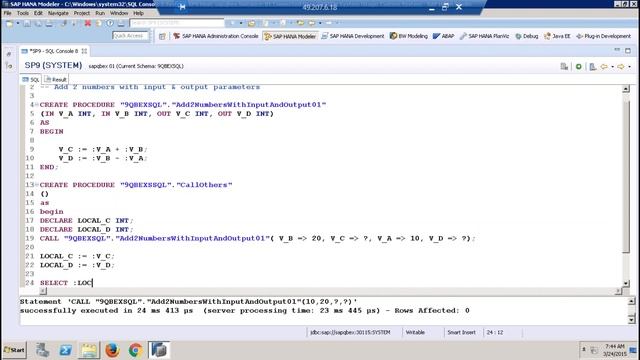Open the Tools menu
Screen dimensions: 640x360
point(22,13)
